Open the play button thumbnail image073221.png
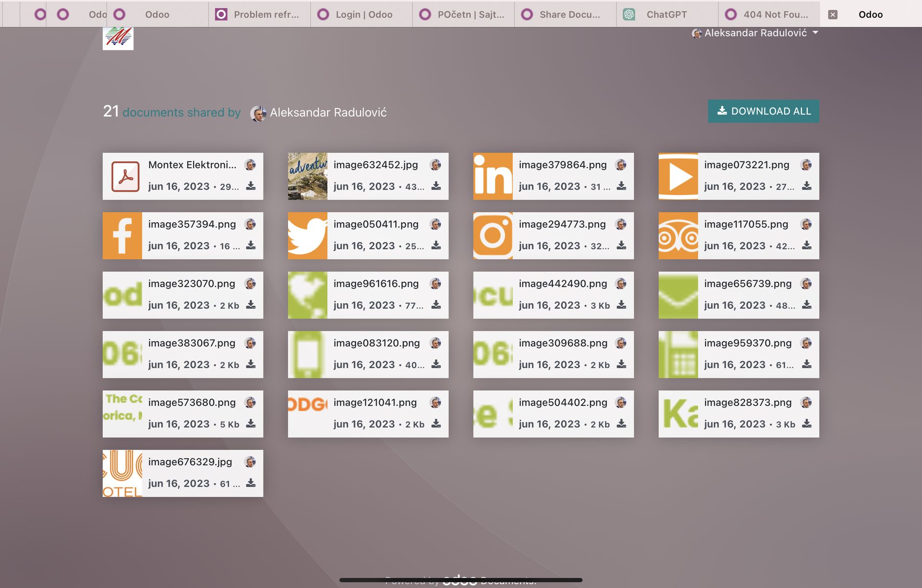Screen dimensions: 922x588 (678, 176)
